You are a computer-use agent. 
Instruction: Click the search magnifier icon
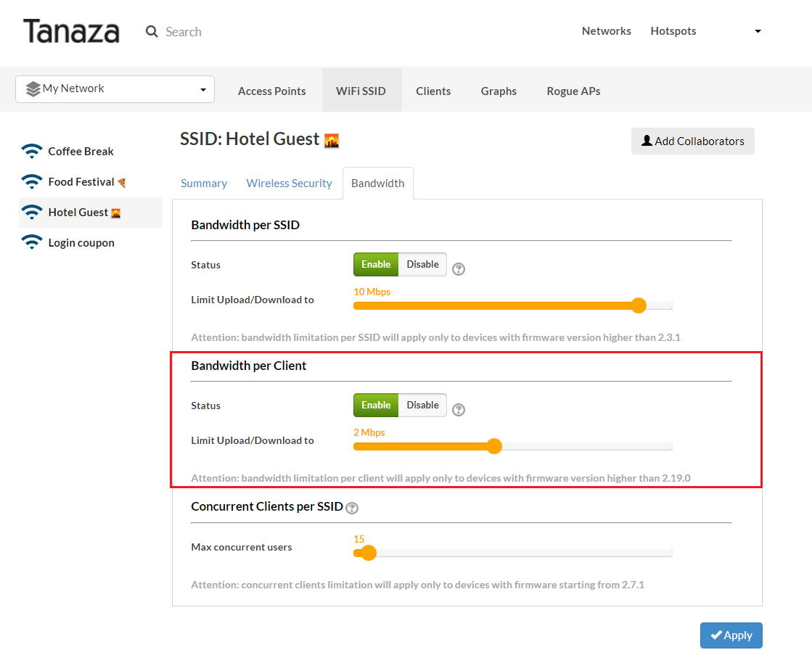152,32
